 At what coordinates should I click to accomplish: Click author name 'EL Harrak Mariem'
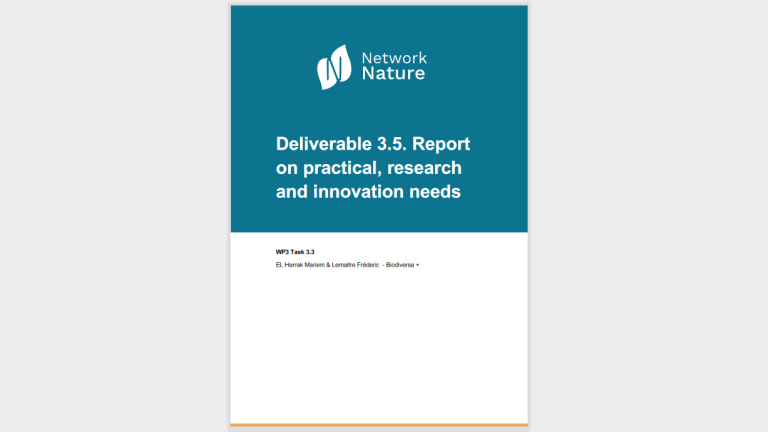coord(299,263)
